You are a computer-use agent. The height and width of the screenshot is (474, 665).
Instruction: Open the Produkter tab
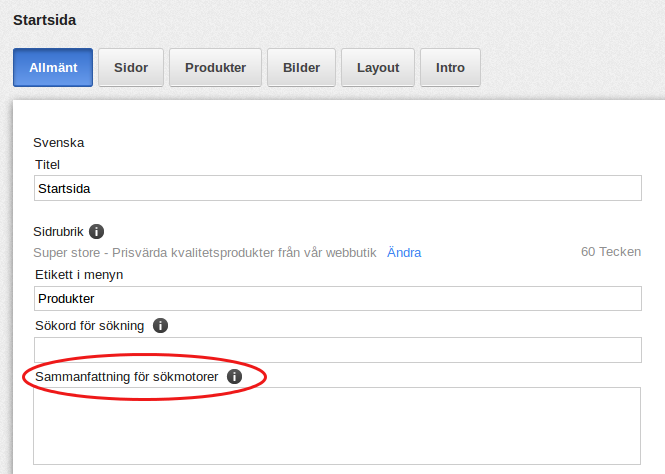[x=215, y=67]
